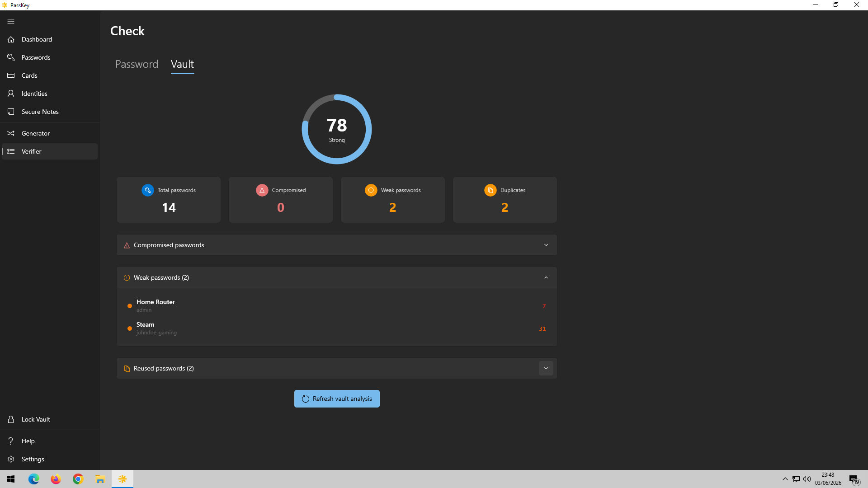Click the Lock Vault padlock icon
Screen dimensions: 868x488
coord(11,419)
